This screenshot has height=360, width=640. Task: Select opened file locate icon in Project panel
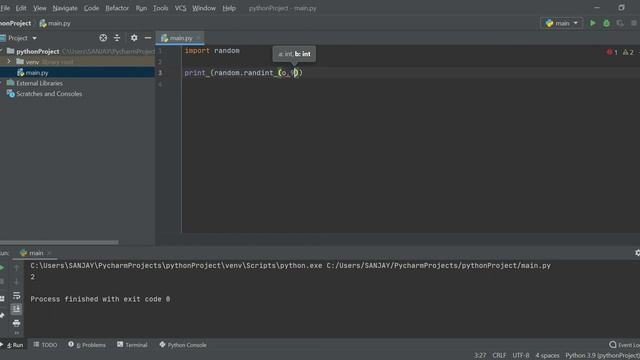pos(103,38)
